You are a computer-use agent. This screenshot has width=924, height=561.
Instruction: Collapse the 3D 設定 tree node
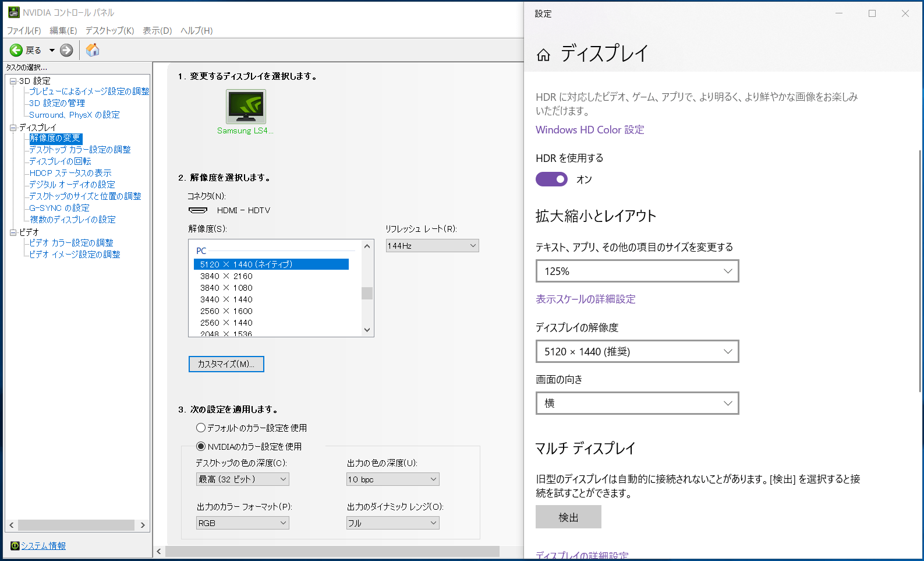tap(13, 81)
